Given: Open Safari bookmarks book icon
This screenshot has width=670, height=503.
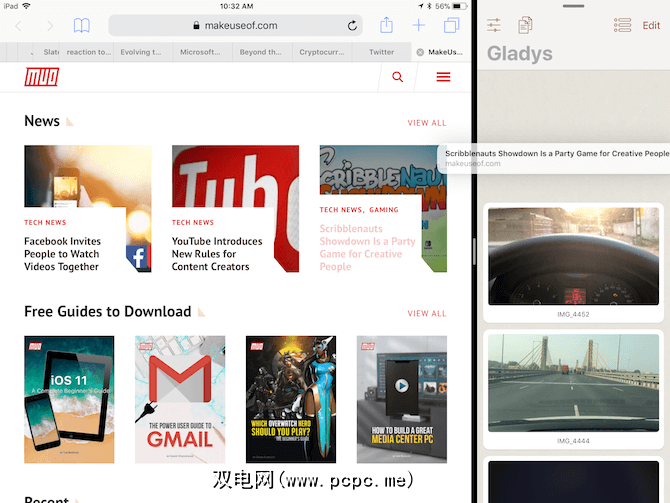Looking at the screenshot, I should click(82, 26).
